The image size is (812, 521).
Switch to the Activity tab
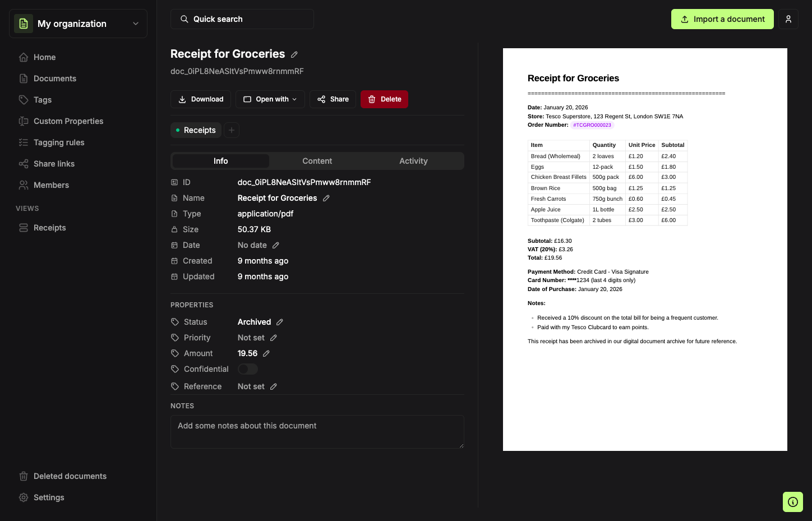click(x=414, y=161)
